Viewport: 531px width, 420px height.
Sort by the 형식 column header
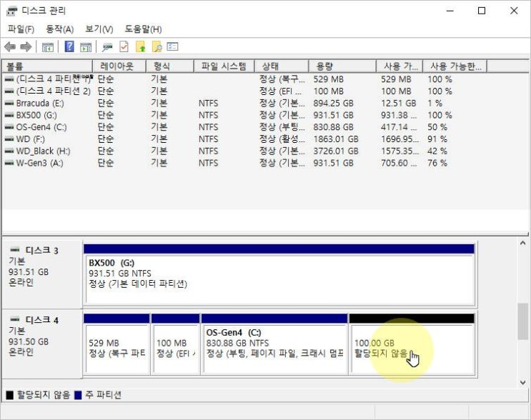click(170, 66)
